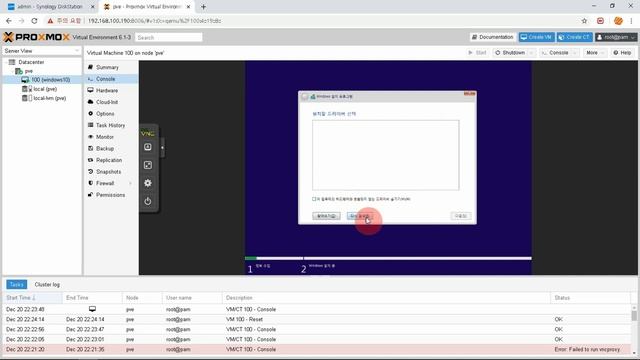Image resolution: width=640 pixels, height=360 pixels.
Task: Click Create CT button
Action: pyautogui.click(x=575, y=37)
